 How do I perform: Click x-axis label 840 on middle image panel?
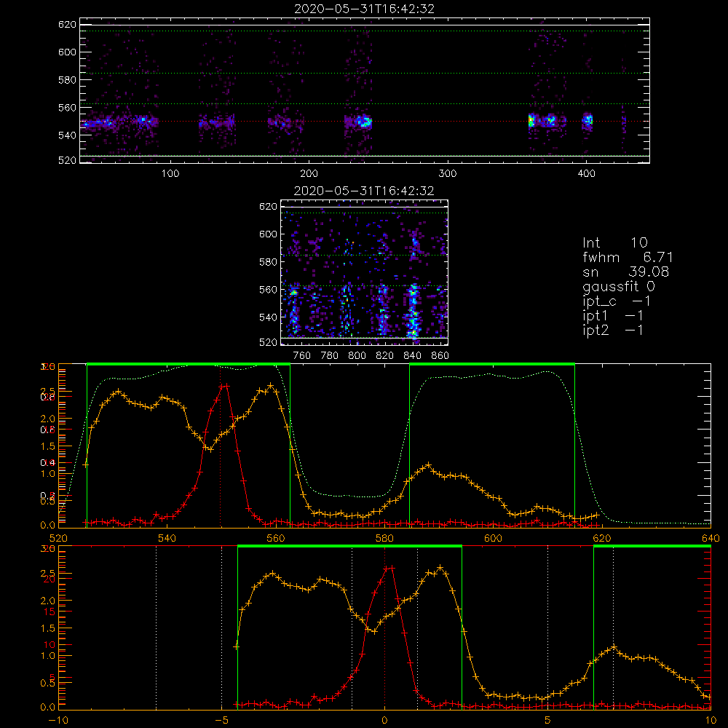[412, 356]
